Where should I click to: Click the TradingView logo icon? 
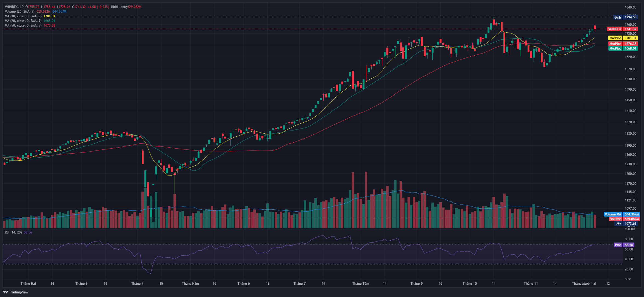coord(5,292)
